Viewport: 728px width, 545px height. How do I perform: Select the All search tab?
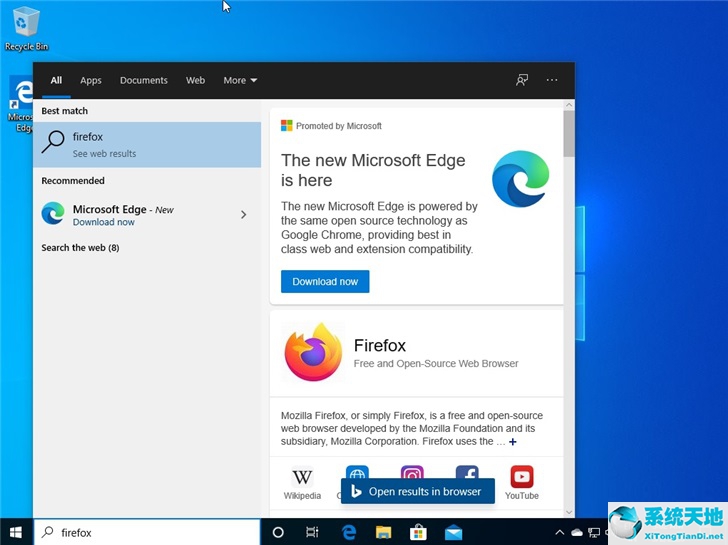click(x=56, y=80)
